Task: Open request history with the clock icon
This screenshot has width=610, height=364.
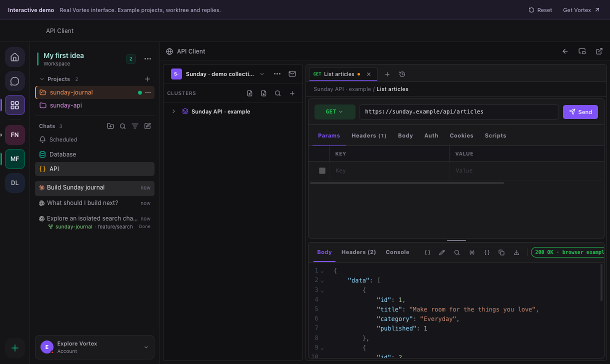Action: [x=402, y=74]
